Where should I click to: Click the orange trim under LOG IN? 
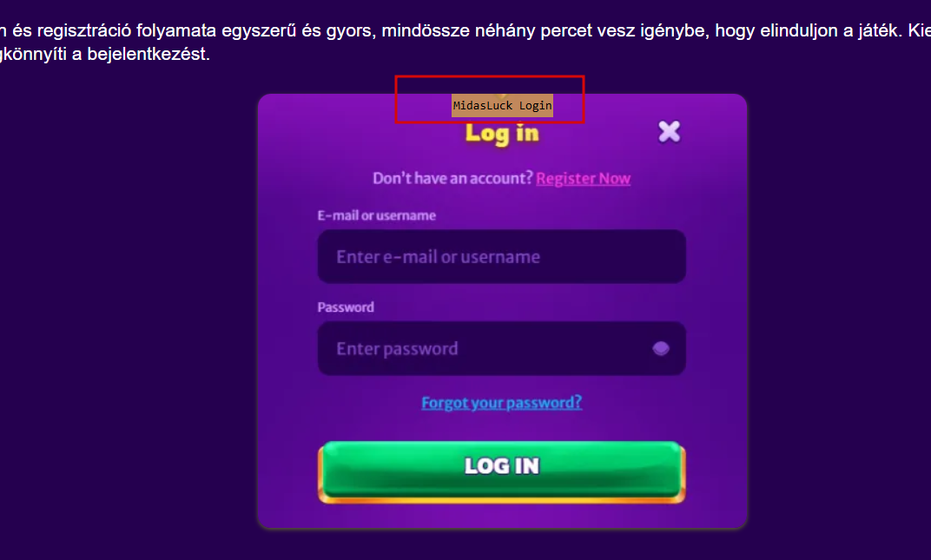(x=502, y=500)
